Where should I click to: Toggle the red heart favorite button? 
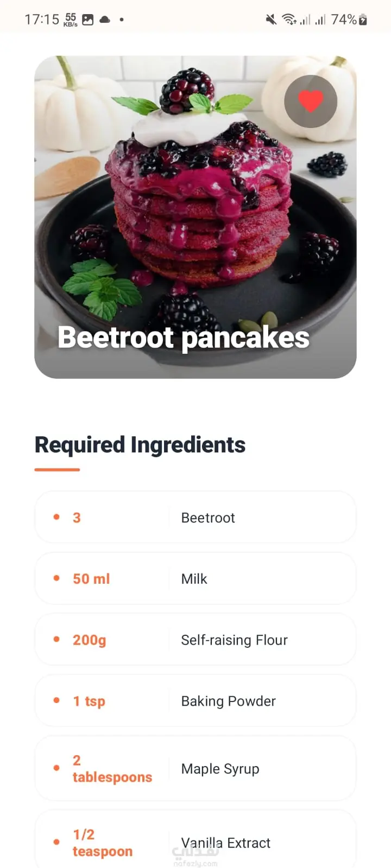tap(311, 101)
